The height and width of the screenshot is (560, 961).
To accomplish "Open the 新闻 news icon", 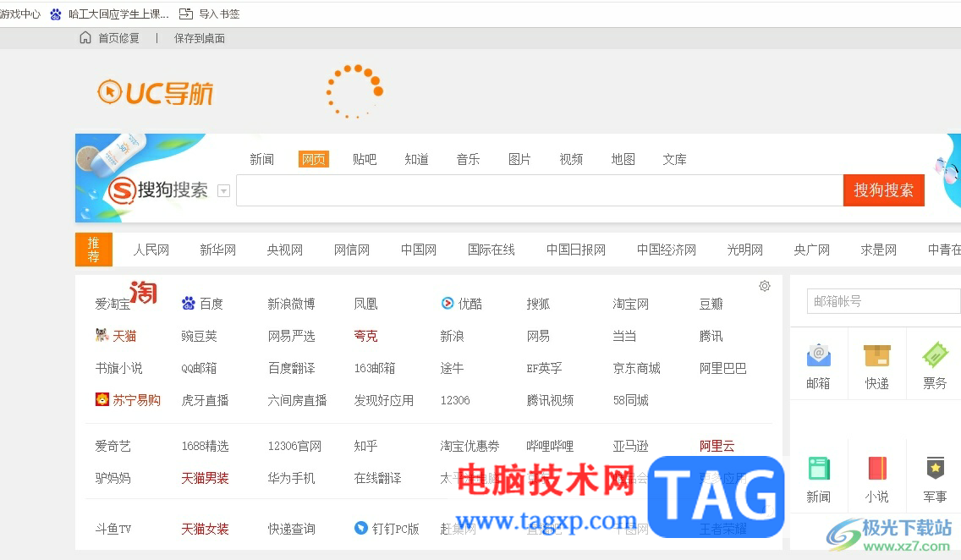I will click(818, 469).
